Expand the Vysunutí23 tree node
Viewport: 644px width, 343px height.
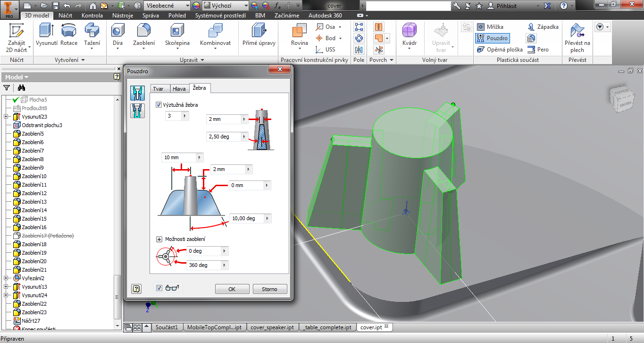click(x=6, y=117)
